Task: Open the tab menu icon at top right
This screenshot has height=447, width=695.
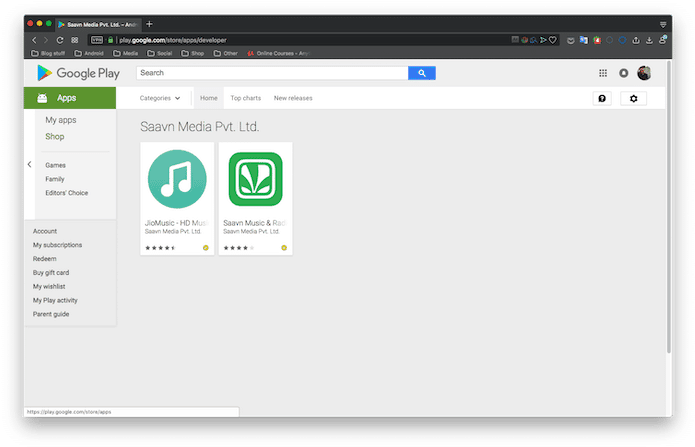Action: 663,25
